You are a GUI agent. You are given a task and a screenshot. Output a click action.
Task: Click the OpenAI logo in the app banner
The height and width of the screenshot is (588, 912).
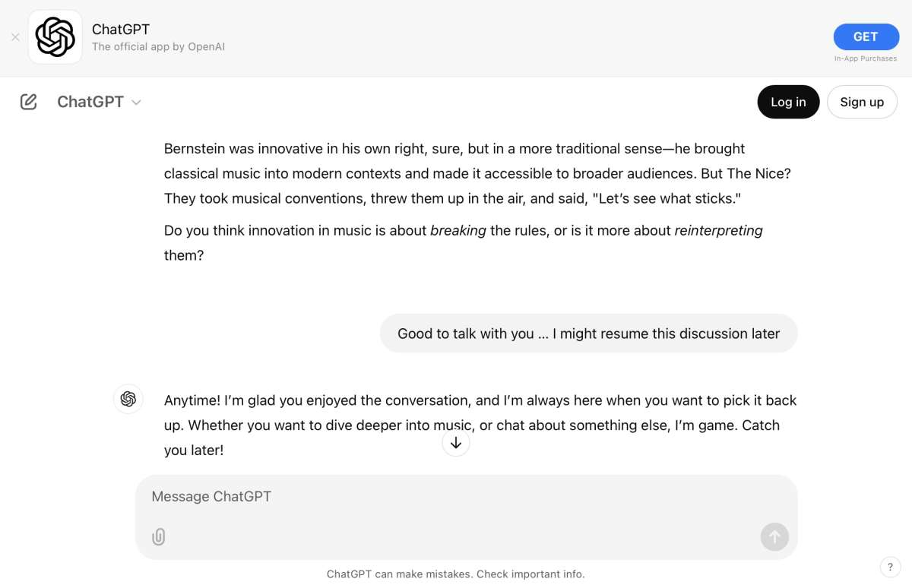[x=55, y=37]
